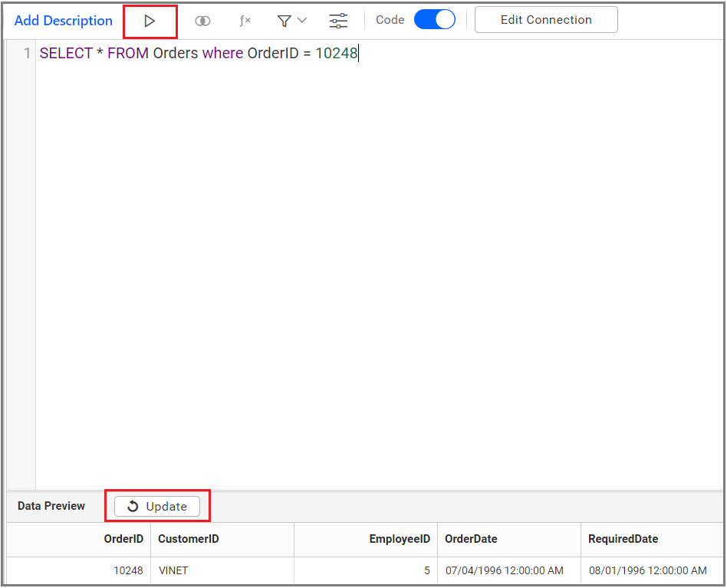Screen dimensions: 727x588
Task: Click the Add Description link
Action: tap(64, 21)
